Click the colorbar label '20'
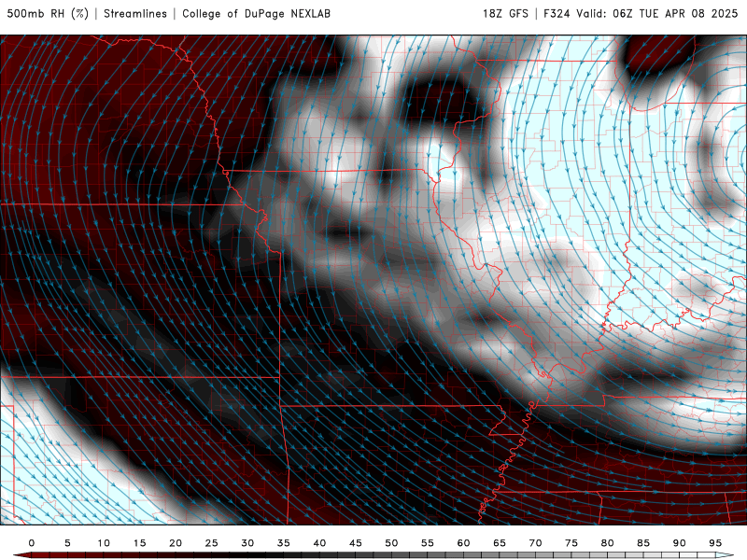 [x=176, y=543]
